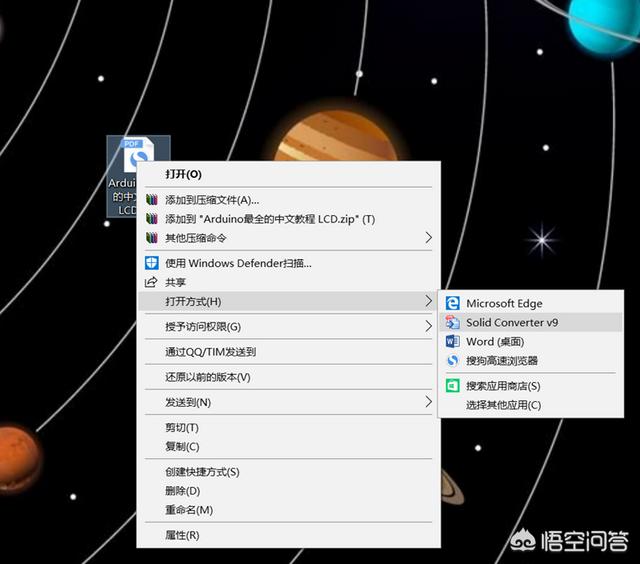
Task: Choose 创建快捷方式(S)
Action: (289, 472)
